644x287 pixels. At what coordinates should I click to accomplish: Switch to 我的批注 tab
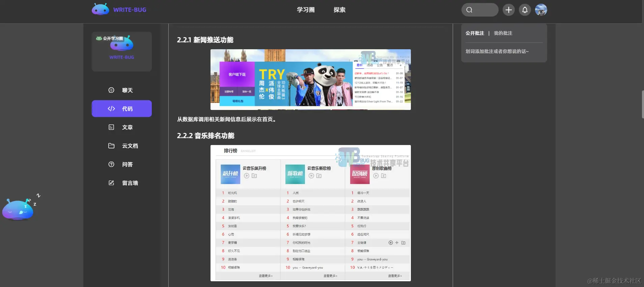click(503, 33)
